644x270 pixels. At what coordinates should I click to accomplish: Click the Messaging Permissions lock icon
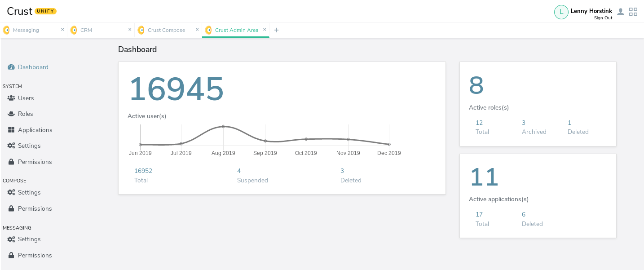[11, 255]
